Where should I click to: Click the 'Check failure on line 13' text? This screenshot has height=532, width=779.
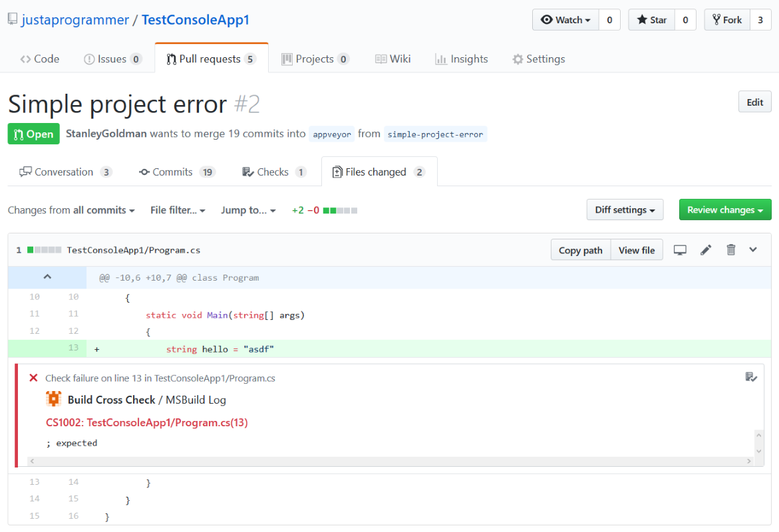point(160,378)
